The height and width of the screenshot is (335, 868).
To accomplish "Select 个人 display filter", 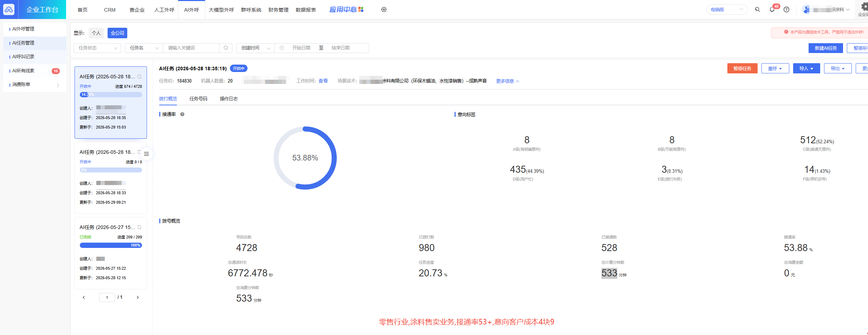I will pyautogui.click(x=96, y=33).
